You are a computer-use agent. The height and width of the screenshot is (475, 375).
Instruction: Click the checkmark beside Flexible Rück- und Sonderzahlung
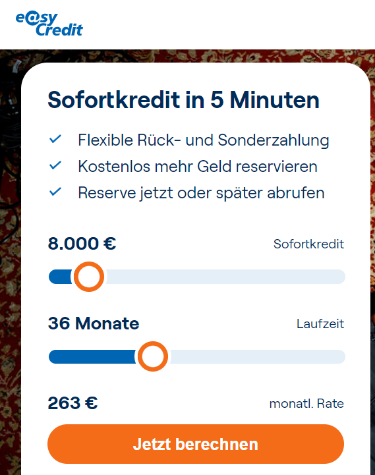click(x=55, y=139)
